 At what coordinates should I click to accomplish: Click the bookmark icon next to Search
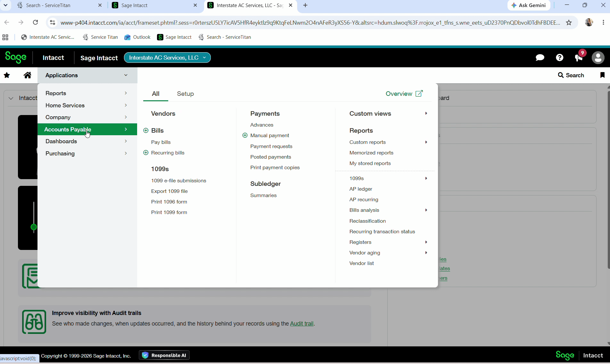pyautogui.click(x=602, y=75)
